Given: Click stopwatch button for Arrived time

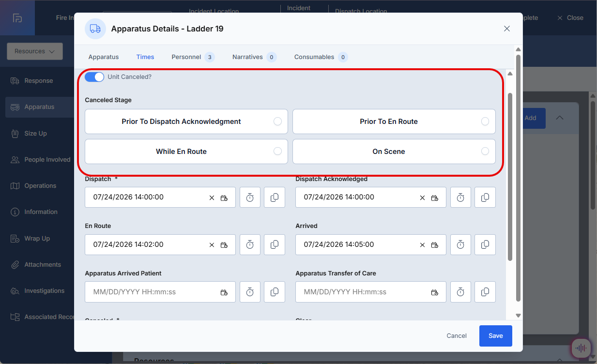Looking at the screenshot, I should pos(460,245).
